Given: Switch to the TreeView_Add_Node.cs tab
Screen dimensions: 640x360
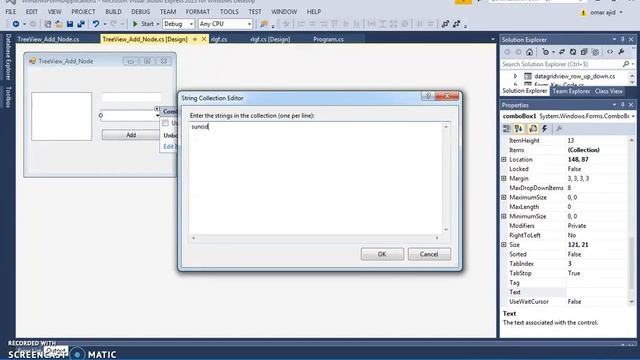Looking at the screenshot, I should pyautogui.click(x=49, y=39).
